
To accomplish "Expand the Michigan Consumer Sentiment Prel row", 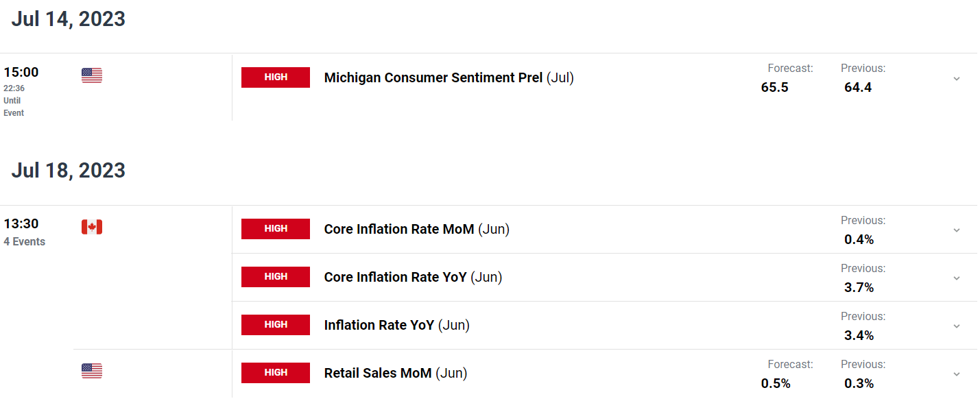I will coord(957,79).
